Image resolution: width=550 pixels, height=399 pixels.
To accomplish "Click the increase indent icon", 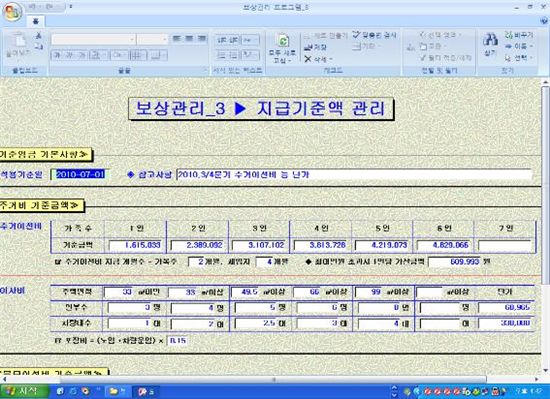I will pos(234,40).
